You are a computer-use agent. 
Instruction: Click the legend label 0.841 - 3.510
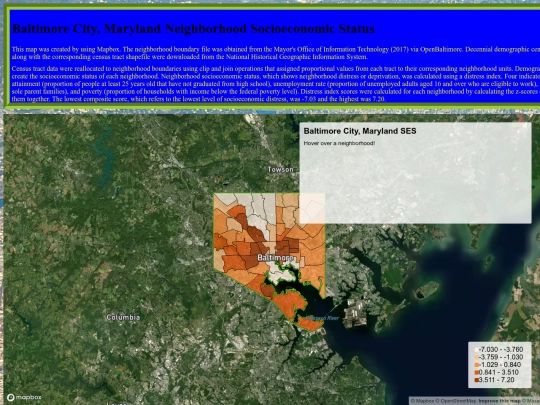(x=499, y=372)
